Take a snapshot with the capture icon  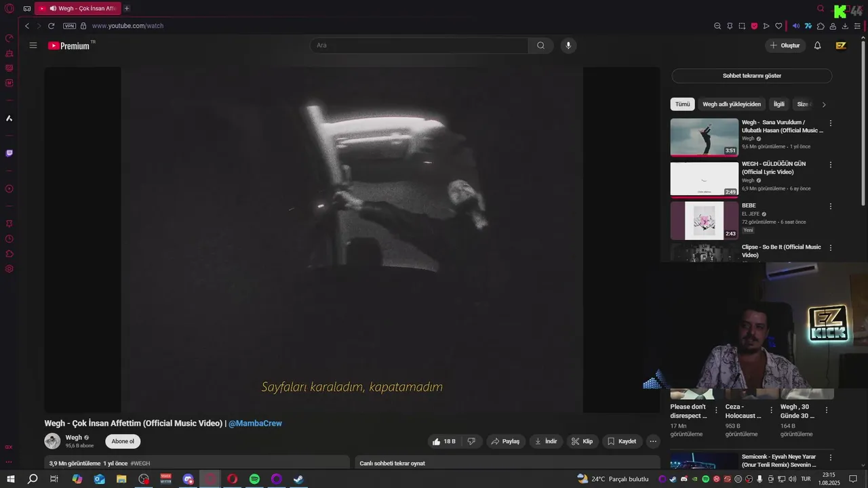point(742,26)
